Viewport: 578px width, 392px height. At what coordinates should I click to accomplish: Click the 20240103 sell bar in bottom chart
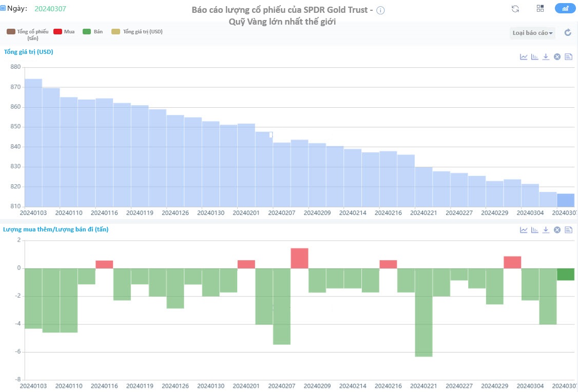point(33,299)
